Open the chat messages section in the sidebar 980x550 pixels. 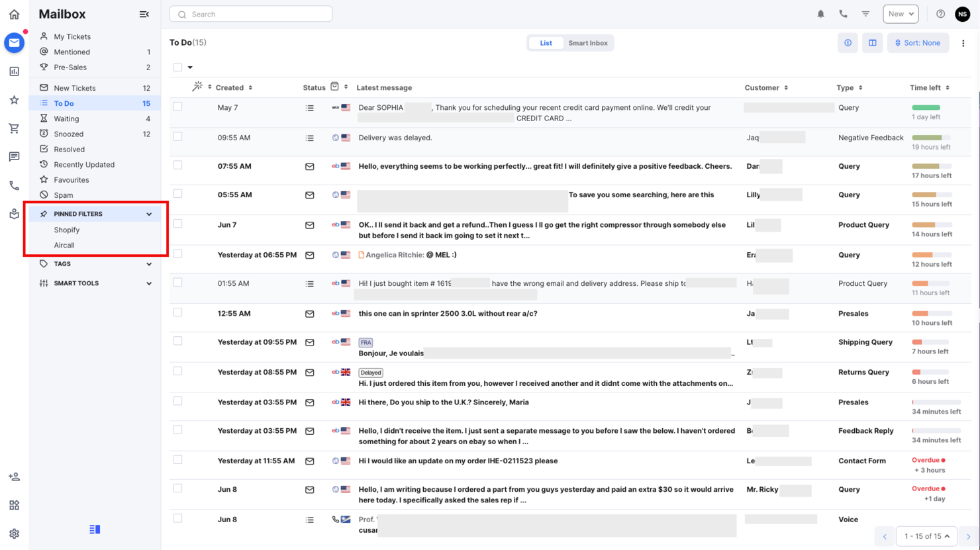click(14, 156)
